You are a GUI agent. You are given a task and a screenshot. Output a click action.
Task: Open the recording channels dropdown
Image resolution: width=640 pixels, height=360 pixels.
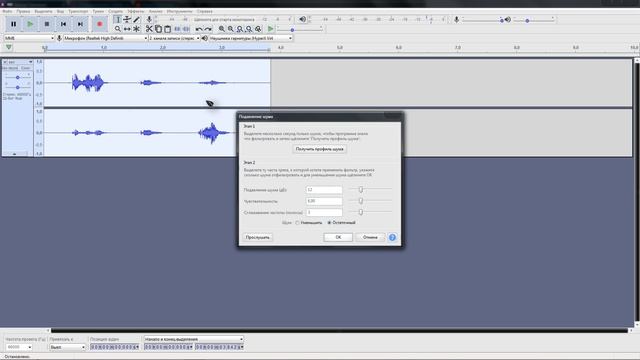(x=174, y=38)
